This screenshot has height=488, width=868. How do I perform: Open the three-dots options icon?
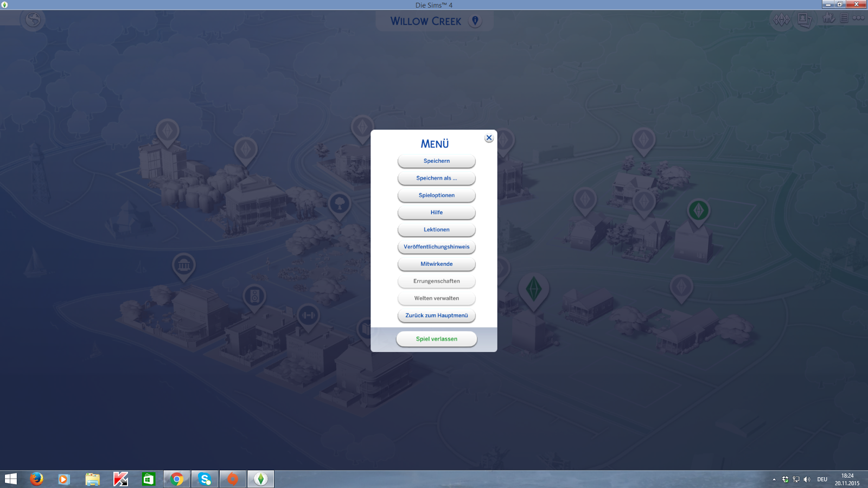[858, 18]
